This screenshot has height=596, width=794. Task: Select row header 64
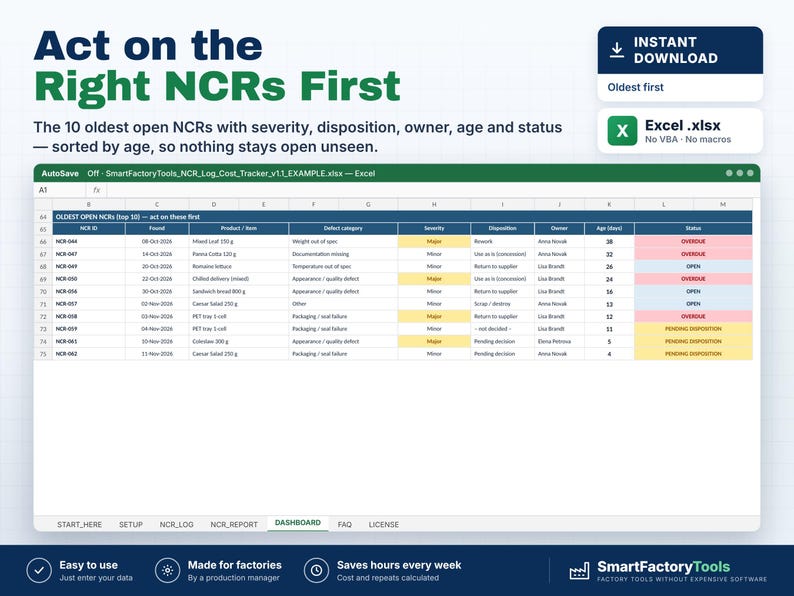pos(43,217)
